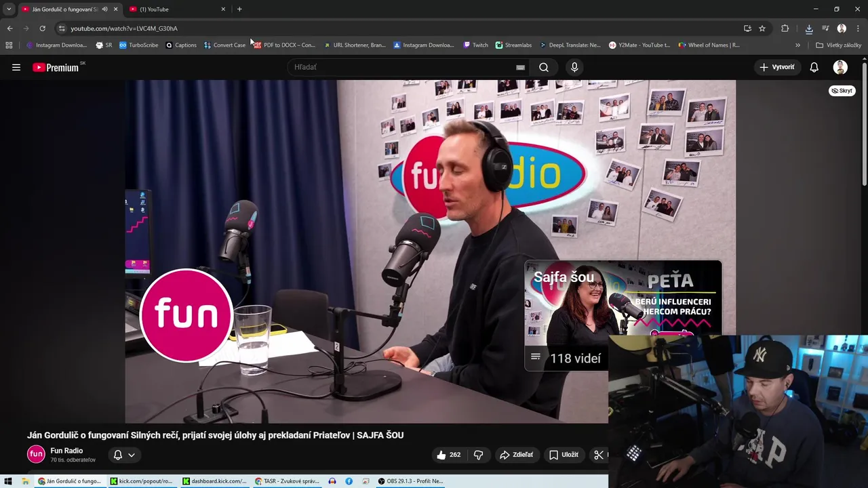Open the YouTube guide hamburger menu
868x488 pixels.
[16, 67]
